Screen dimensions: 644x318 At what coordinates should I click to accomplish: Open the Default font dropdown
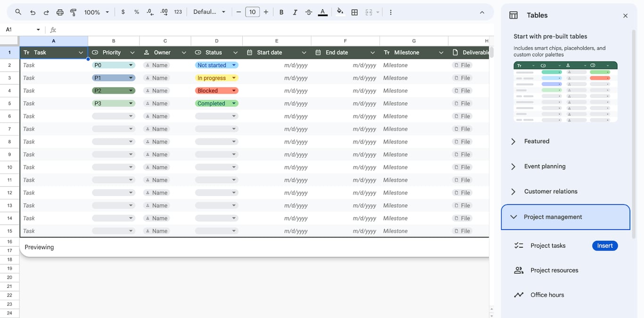click(209, 12)
